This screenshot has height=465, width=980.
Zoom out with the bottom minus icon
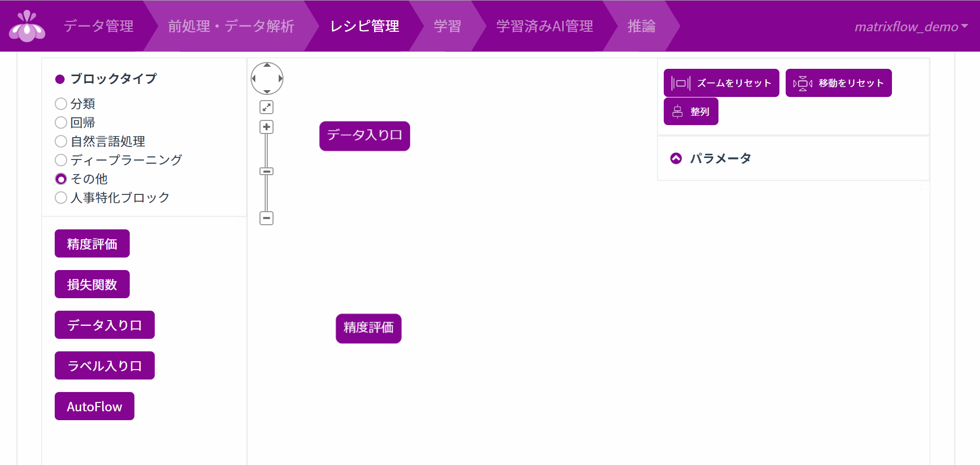tap(267, 218)
